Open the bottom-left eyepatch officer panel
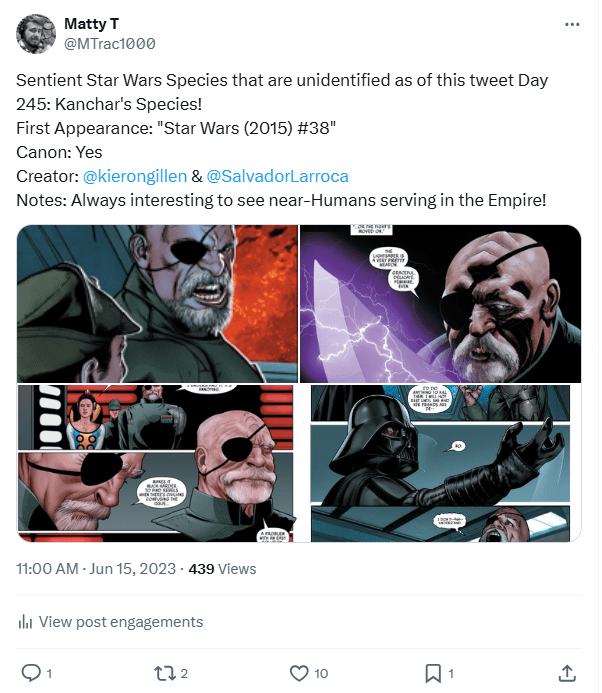The width and height of the screenshot is (602, 693). [x=158, y=463]
